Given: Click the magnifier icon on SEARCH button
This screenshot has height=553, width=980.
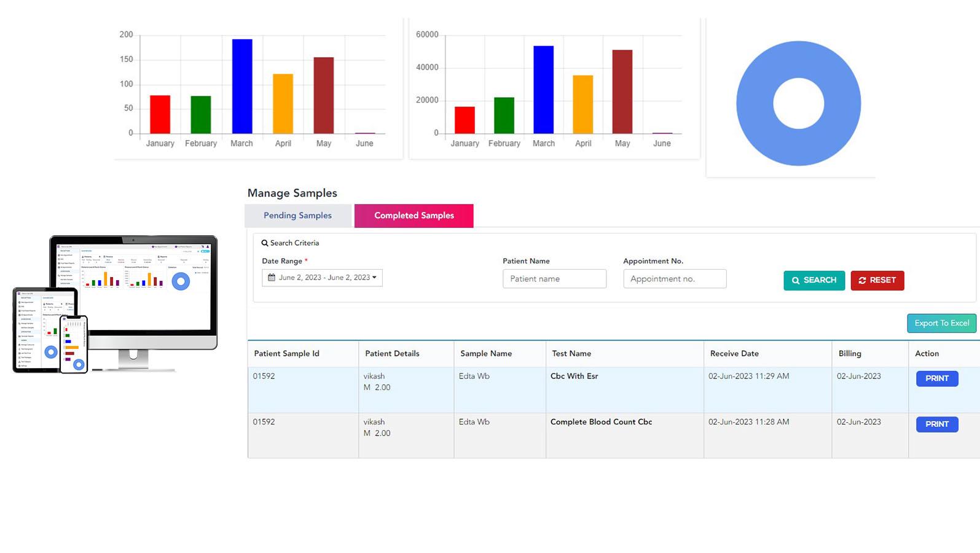Looking at the screenshot, I should pos(796,280).
